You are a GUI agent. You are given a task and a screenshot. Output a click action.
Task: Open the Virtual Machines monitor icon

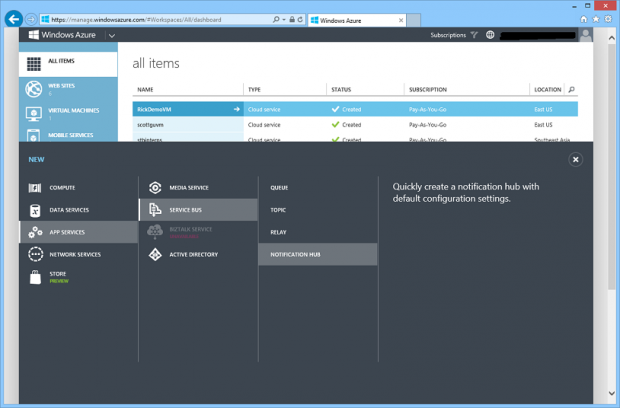tap(34, 114)
